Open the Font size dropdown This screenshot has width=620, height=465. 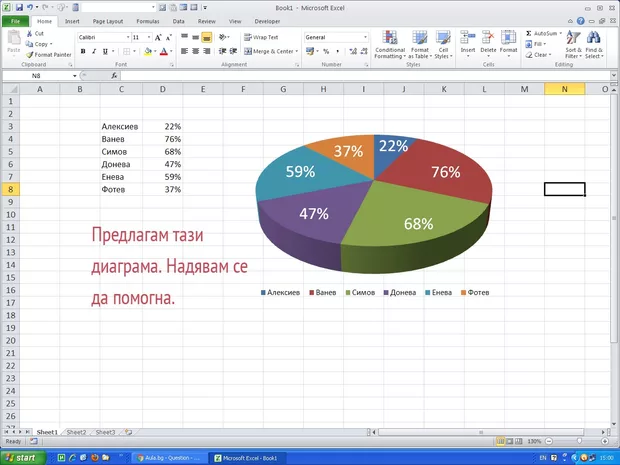[x=149, y=37]
